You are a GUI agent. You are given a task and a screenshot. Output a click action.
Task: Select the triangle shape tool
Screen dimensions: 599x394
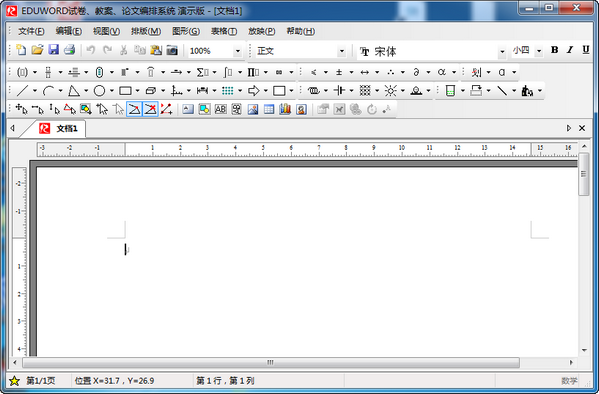pyautogui.click(x=74, y=91)
